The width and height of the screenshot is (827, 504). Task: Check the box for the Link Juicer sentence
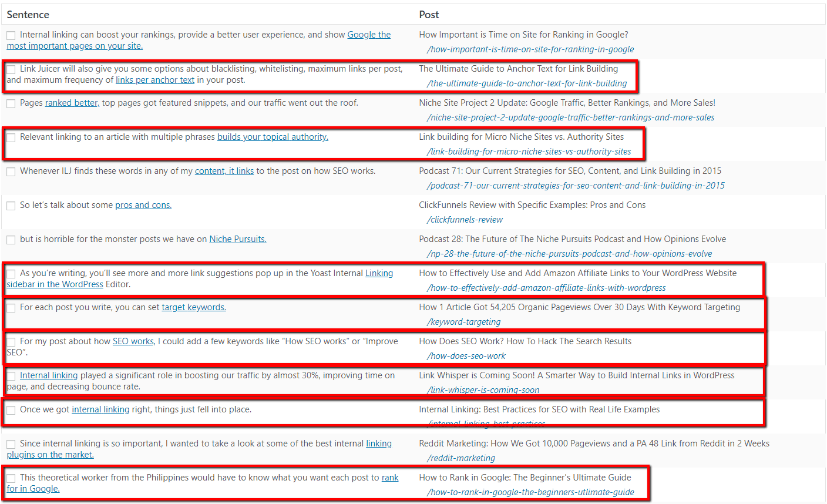(x=11, y=69)
